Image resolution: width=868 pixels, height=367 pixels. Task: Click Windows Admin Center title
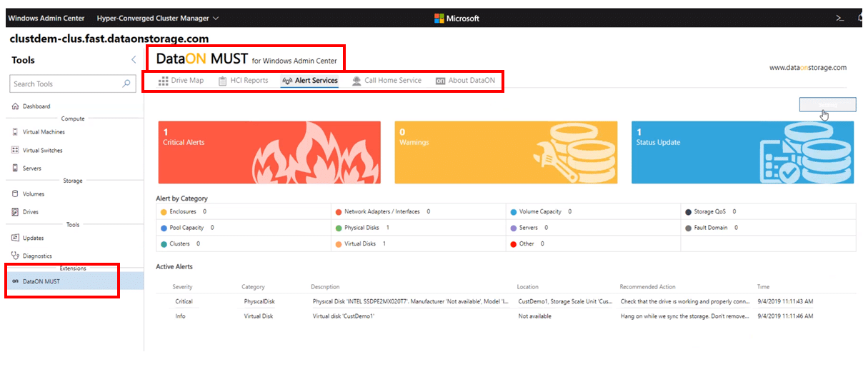(x=46, y=18)
